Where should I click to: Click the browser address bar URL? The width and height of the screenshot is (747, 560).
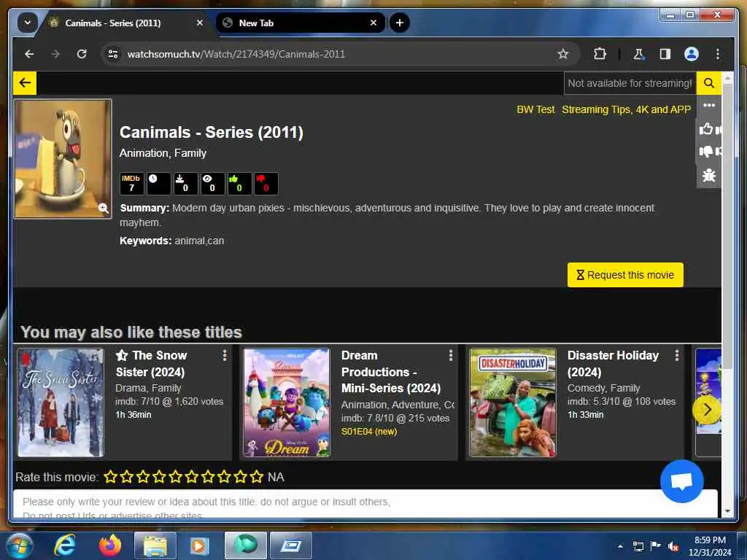point(236,54)
